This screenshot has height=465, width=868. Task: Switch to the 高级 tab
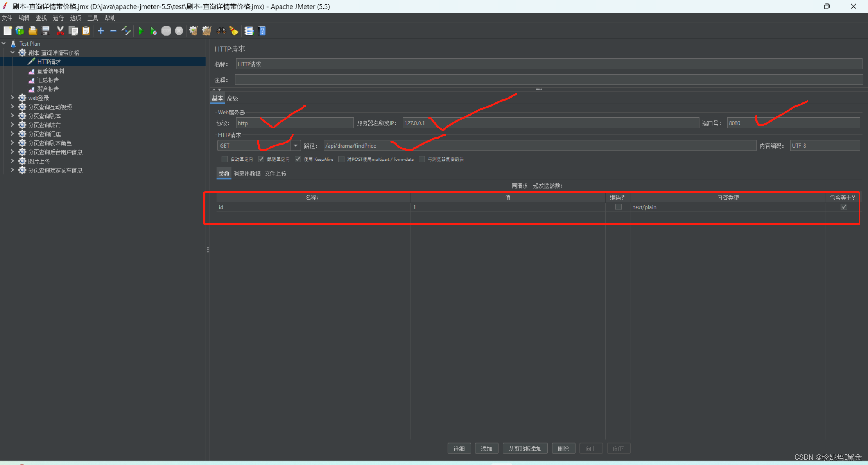coord(232,98)
